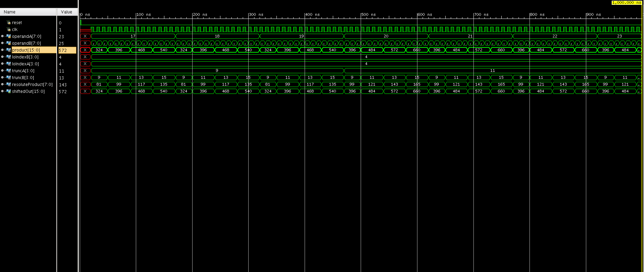Click the Value column header
This screenshot has height=272, width=644.
[x=67, y=12]
